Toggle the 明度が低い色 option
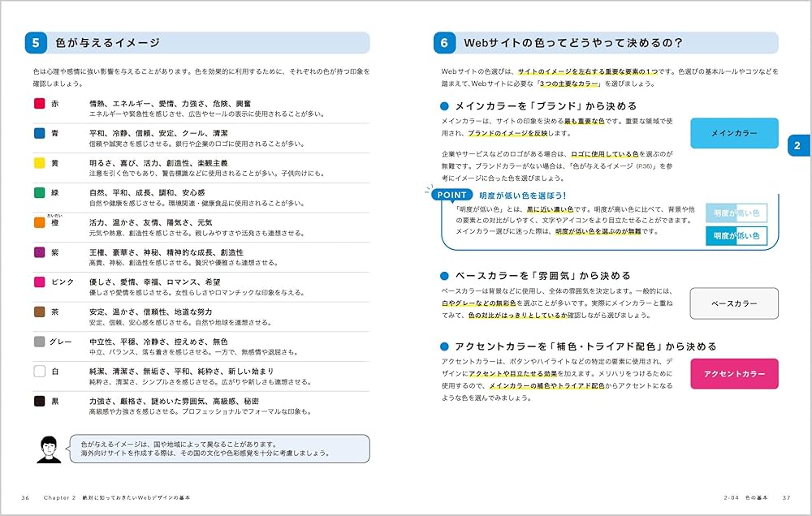The image size is (812, 516). (735, 234)
